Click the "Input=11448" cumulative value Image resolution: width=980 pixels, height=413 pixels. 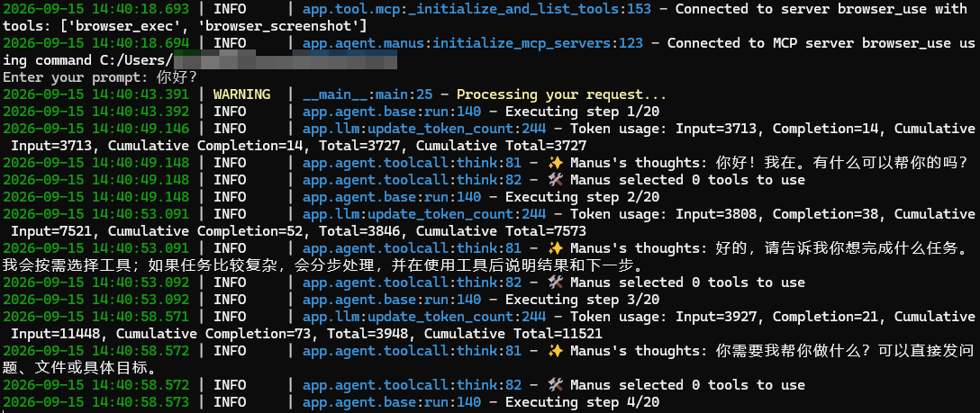(59, 334)
